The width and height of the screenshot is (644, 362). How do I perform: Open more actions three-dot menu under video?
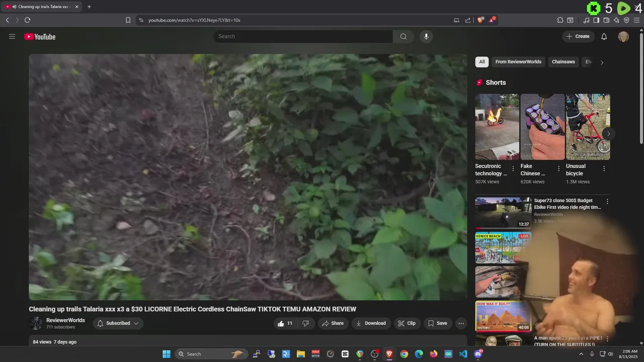[461, 323]
